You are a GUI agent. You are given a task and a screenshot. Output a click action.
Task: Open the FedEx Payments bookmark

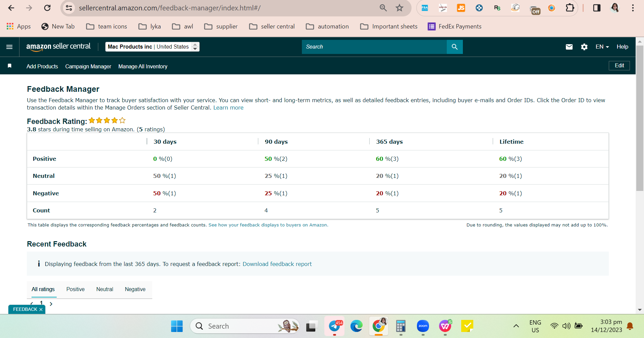[454, 26]
